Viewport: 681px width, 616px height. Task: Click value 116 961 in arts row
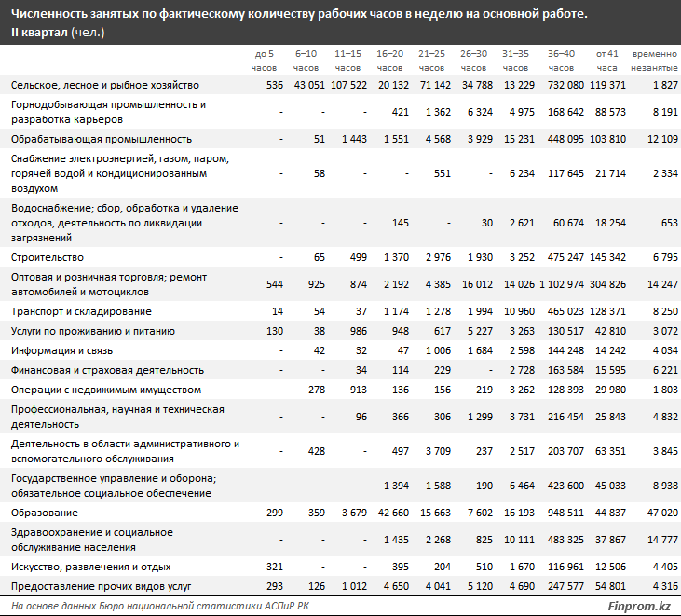(565, 567)
